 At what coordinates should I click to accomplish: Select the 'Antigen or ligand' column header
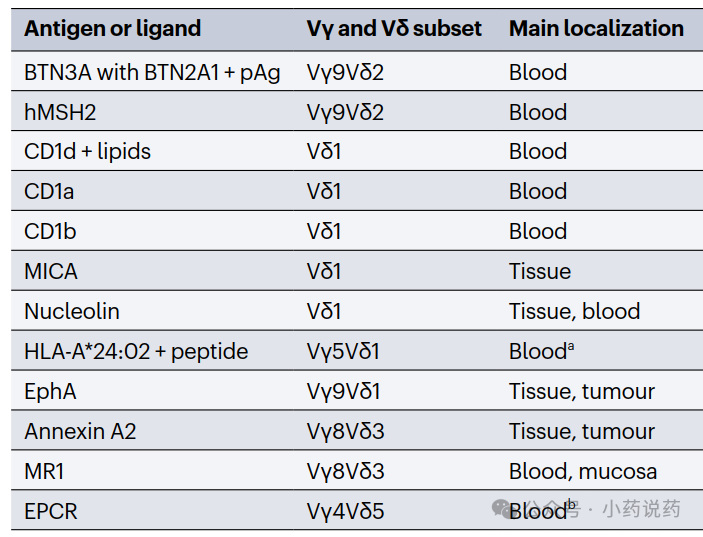tap(112, 29)
